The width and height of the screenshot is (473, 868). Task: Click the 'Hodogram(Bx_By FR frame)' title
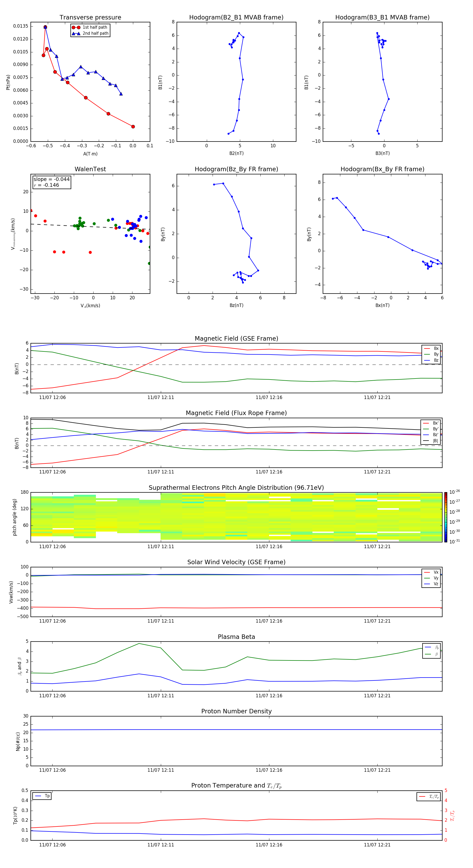tap(382, 169)
